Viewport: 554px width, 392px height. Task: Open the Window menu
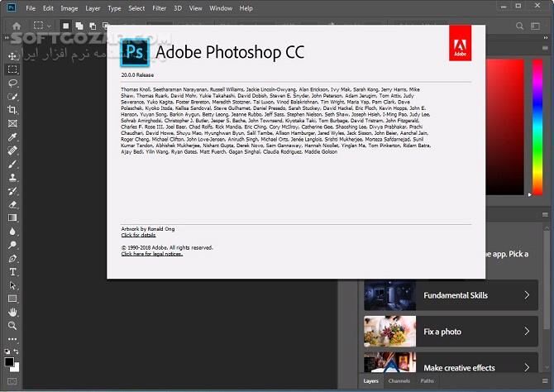221,8
